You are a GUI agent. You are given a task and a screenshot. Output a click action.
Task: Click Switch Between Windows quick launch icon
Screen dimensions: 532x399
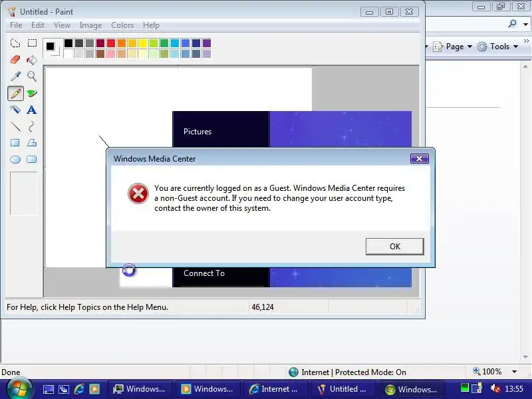pyautogui.click(x=63, y=389)
